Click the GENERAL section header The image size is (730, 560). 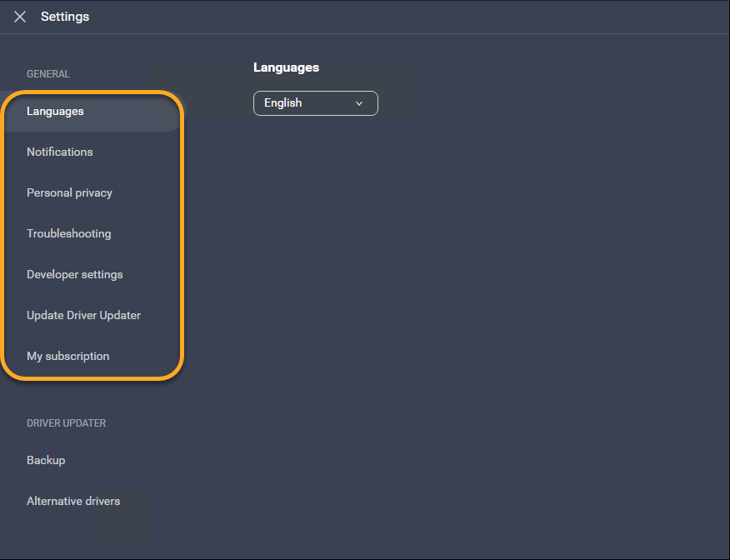pyautogui.click(x=48, y=74)
